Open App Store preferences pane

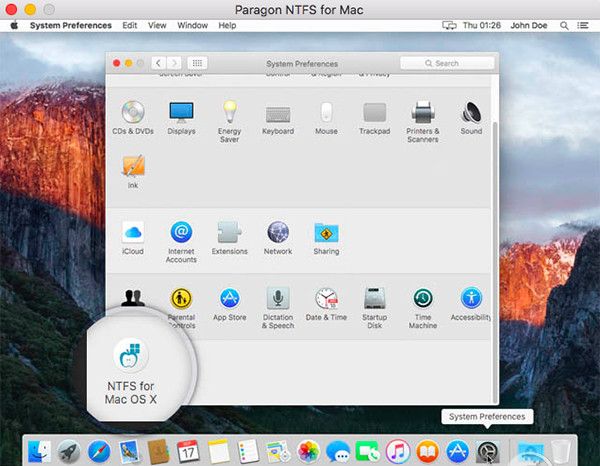(230, 304)
